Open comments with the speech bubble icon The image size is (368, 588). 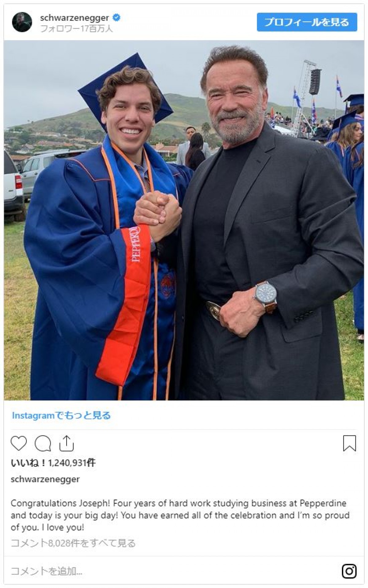pyautogui.click(x=43, y=443)
